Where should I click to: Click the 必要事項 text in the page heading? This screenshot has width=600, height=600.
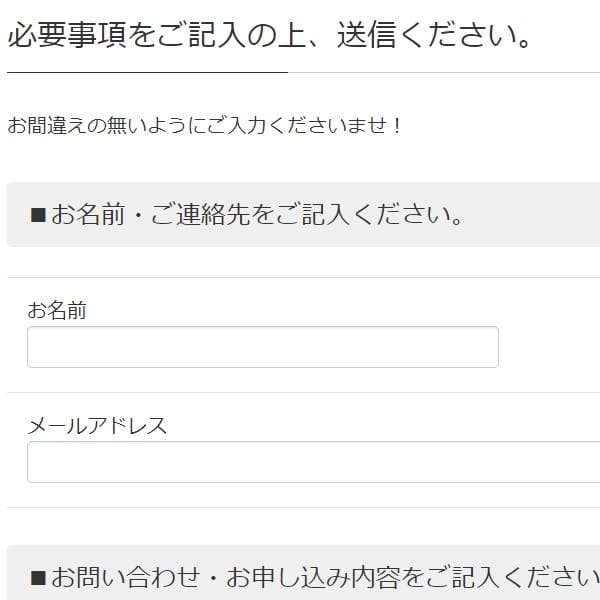(67, 35)
